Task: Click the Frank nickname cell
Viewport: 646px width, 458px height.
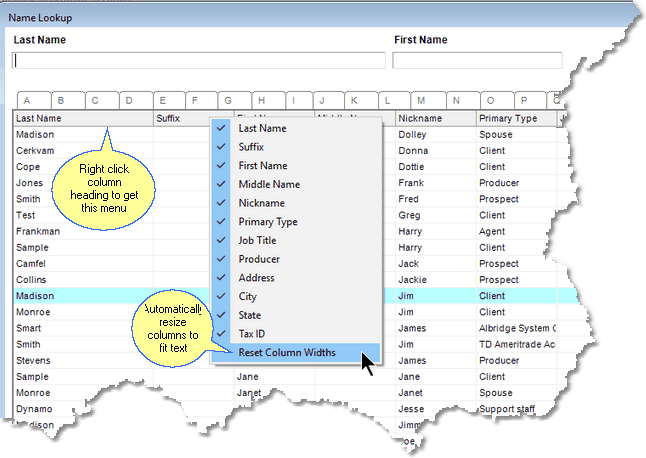Action: [435, 183]
